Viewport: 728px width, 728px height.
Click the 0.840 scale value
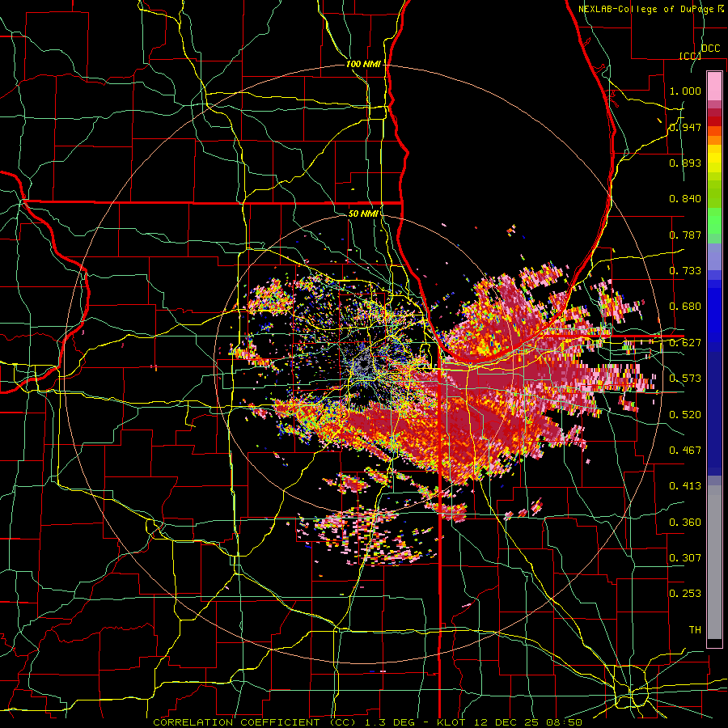[x=685, y=199]
